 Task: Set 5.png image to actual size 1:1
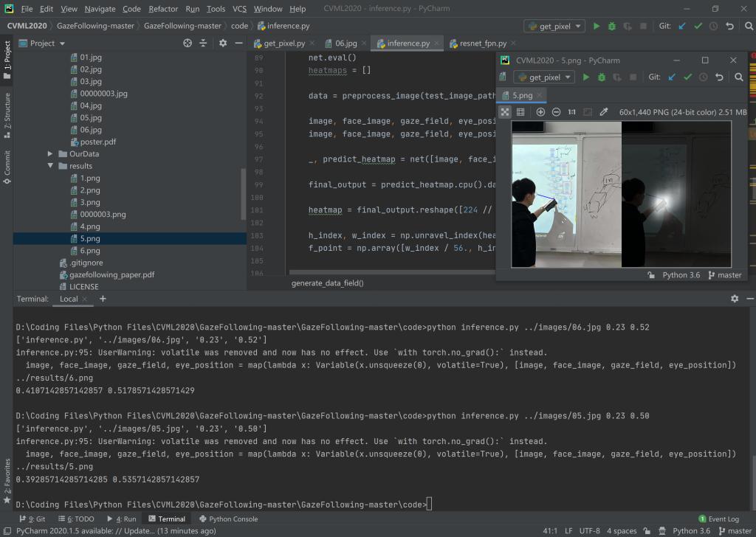pyautogui.click(x=572, y=112)
